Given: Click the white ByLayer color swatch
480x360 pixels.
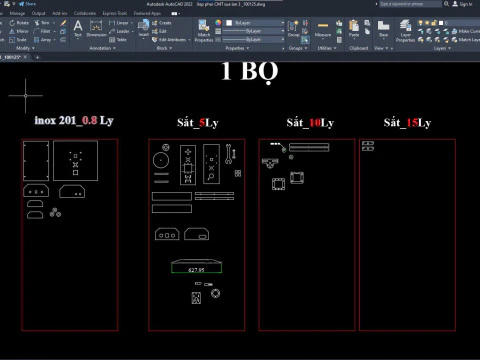Looking at the screenshot, I should [229, 23].
